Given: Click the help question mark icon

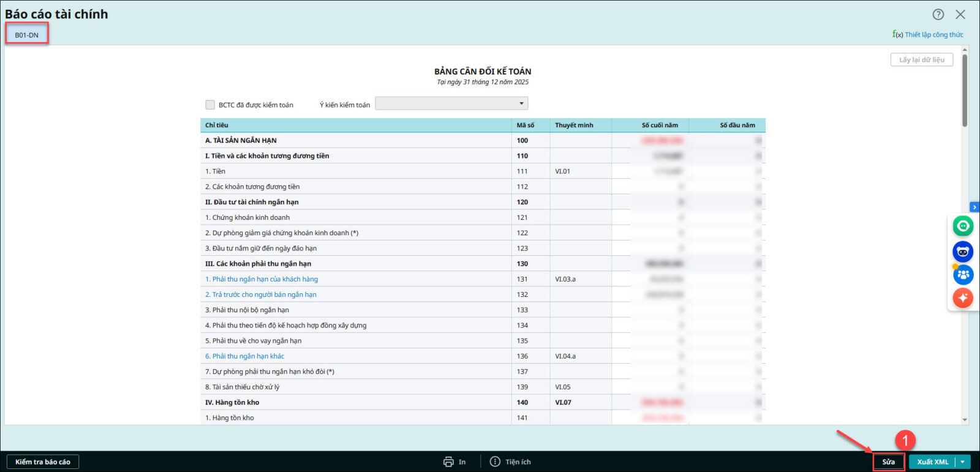Looking at the screenshot, I should tap(938, 14).
